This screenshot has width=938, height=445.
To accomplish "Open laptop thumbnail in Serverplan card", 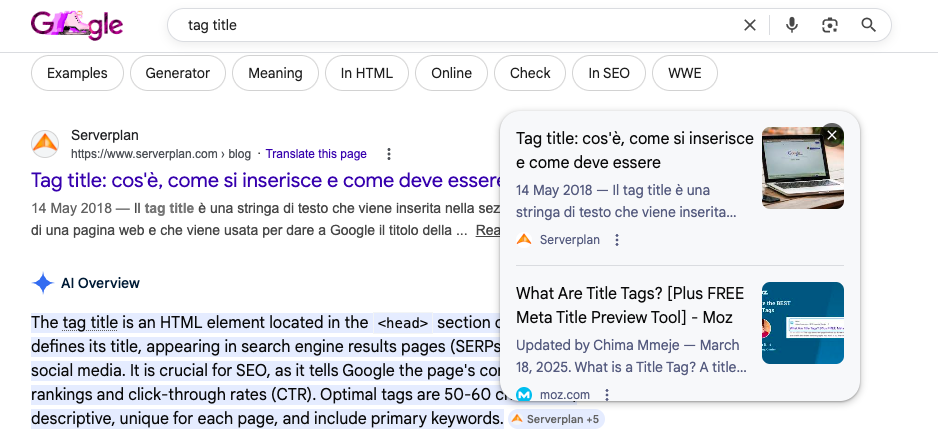I will [803, 168].
